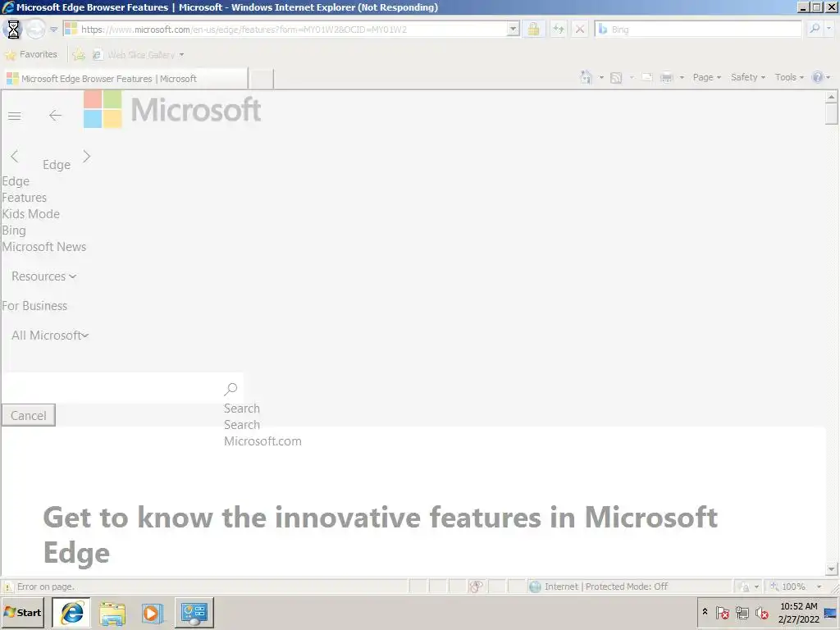Click the Home icon in the command bar
The image size is (840, 630).
(586, 78)
